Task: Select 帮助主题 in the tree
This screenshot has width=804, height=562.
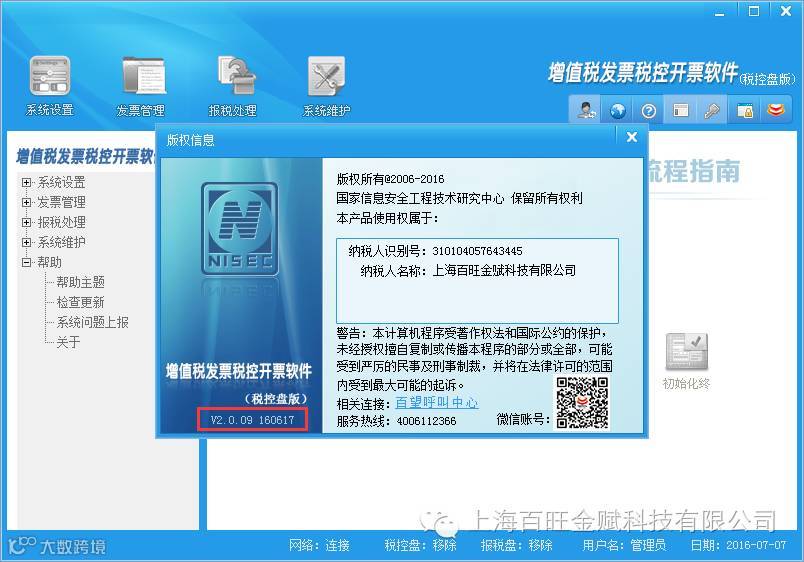Action: [x=81, y=282]
